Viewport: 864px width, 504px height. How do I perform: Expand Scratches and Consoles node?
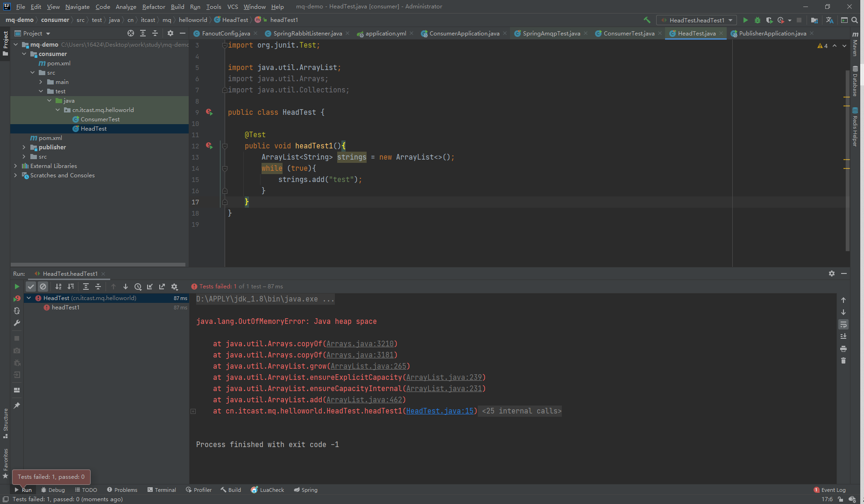tap(15, 175)
